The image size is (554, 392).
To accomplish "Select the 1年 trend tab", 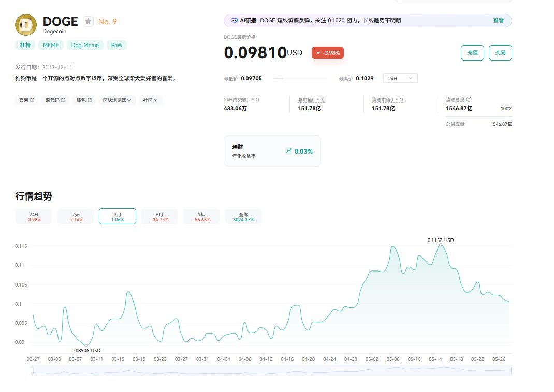I will (201, 217).
